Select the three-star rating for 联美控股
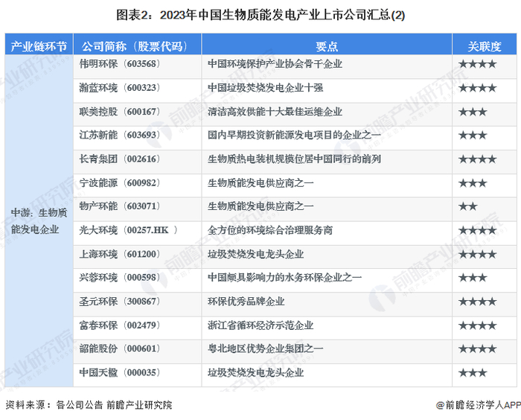 click(x=473, y=112)
